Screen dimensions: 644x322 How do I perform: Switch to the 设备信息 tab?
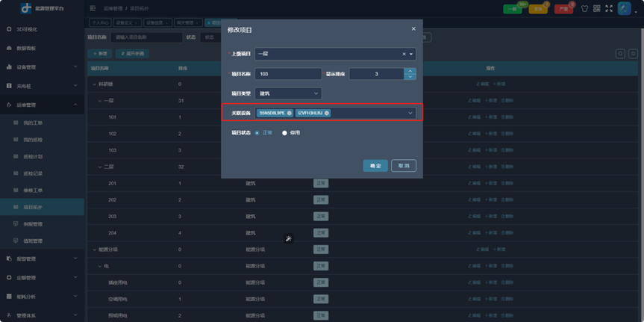click(x=157, y=22)
